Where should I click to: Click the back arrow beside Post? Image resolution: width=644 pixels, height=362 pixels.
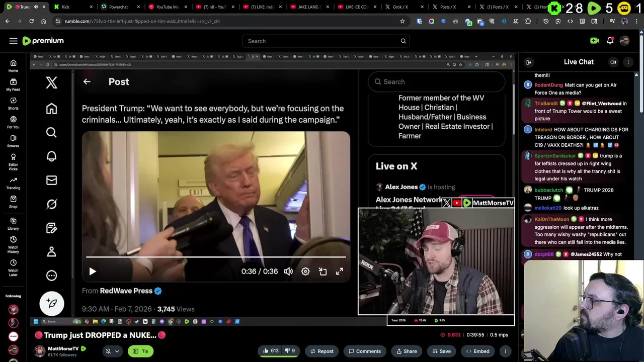[x=87, y=81]
